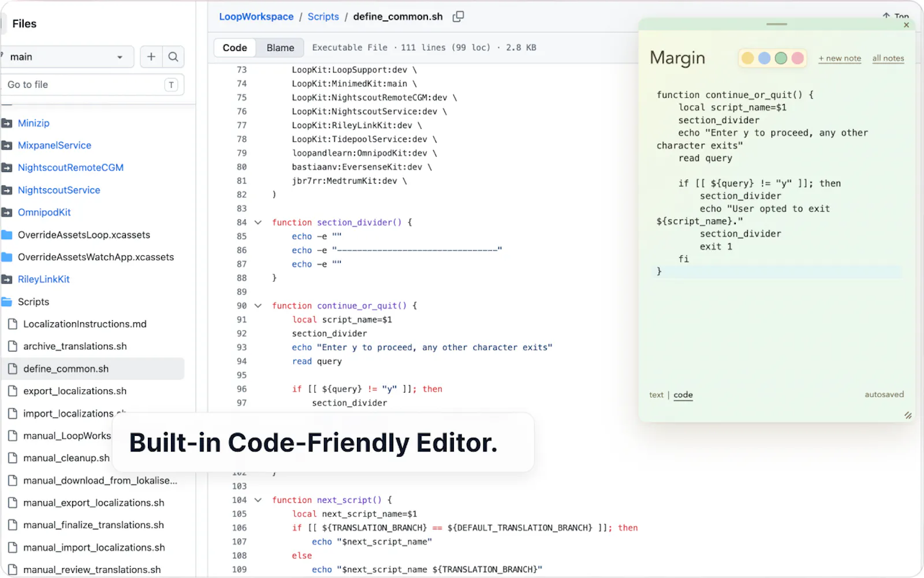924x578 pixels.
Task: Open manual_import_localizations.sh file
Action: pos(94,547)
